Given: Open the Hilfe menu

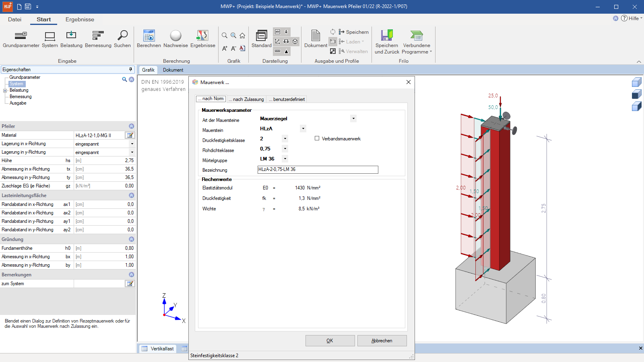Looking at the screenshot, I should point(632,18).
